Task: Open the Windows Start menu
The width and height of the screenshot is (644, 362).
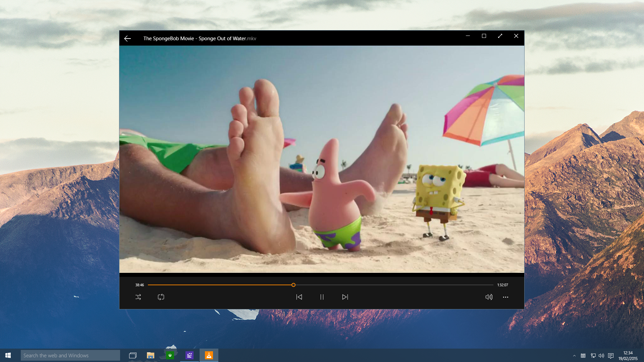Action: (x=8, y=355)
